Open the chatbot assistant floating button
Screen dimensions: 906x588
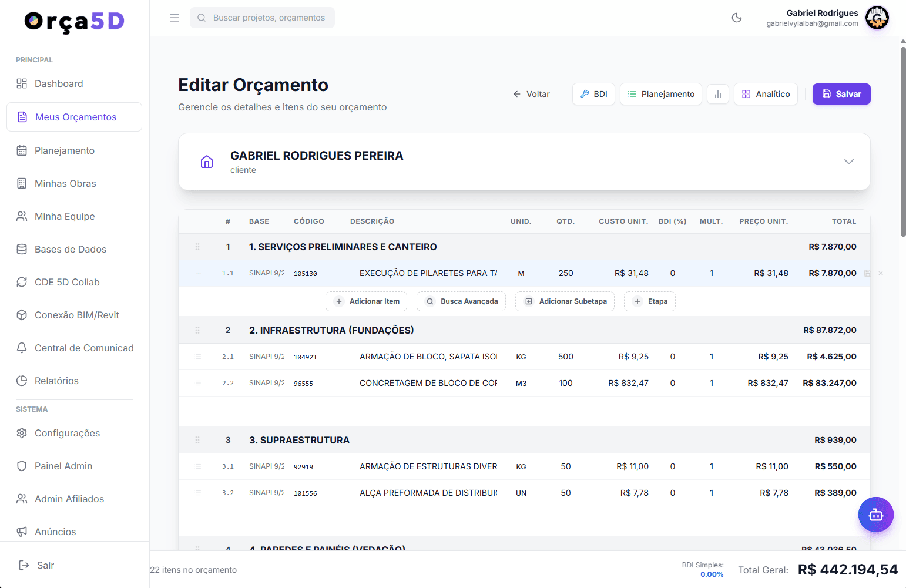pos(876,515)
